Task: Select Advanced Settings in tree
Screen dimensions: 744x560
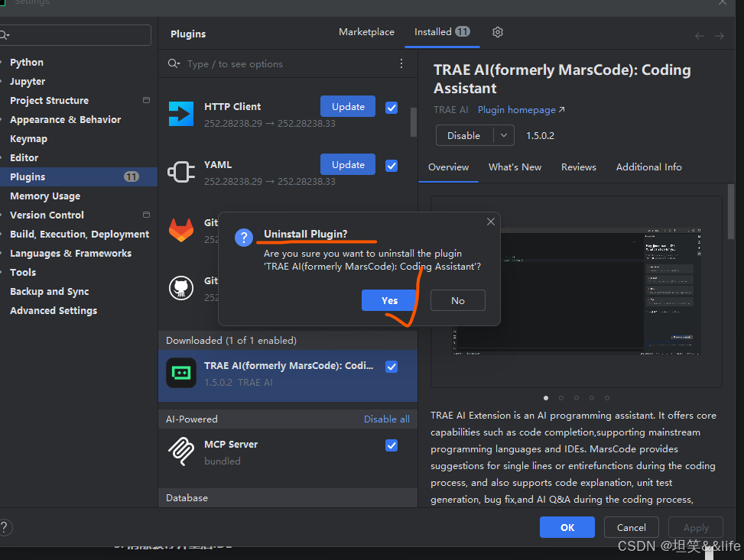Action: 54,311
